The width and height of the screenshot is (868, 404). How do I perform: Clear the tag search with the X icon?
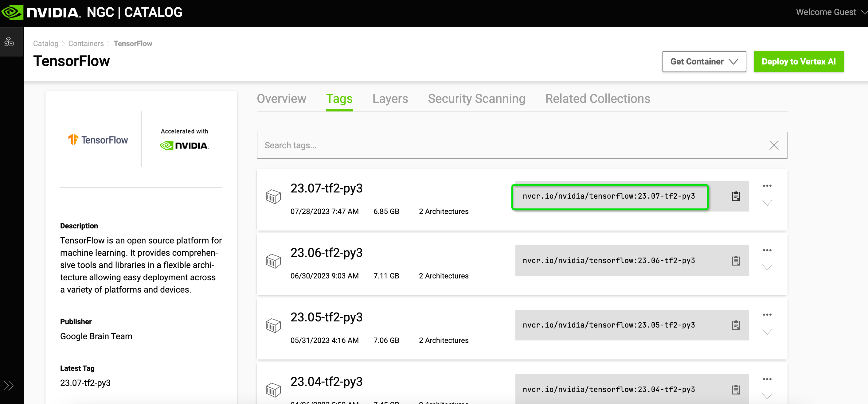pyautogui.click(x=774, y=146)
